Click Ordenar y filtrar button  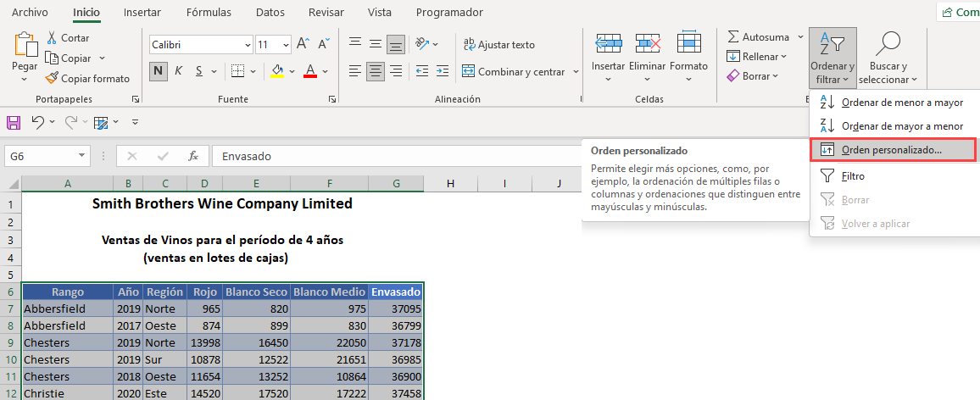(832, 58)
